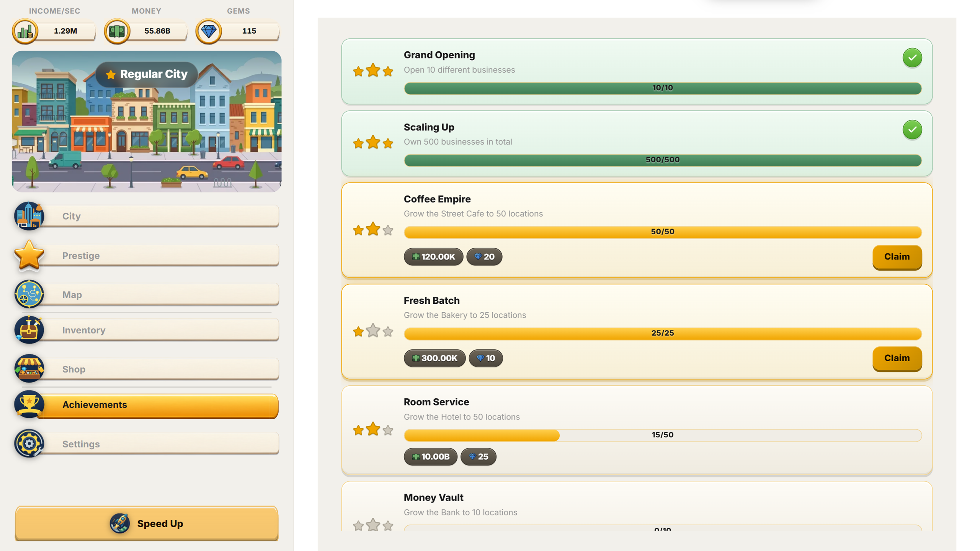Click the green checkmark on Grand Opening
Image resolution: width=980 pixels, height=551 pixels.
tap(912, 58)
